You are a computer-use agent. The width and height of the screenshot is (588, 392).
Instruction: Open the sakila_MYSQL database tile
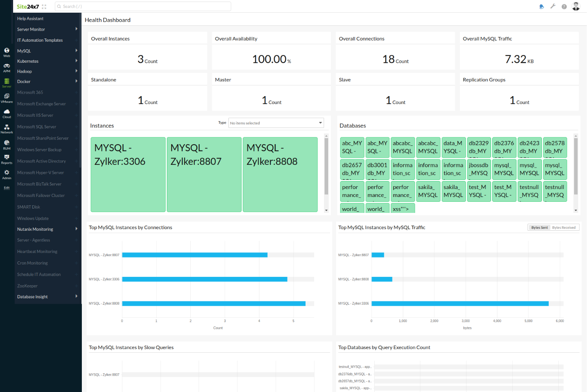[428, 191]
